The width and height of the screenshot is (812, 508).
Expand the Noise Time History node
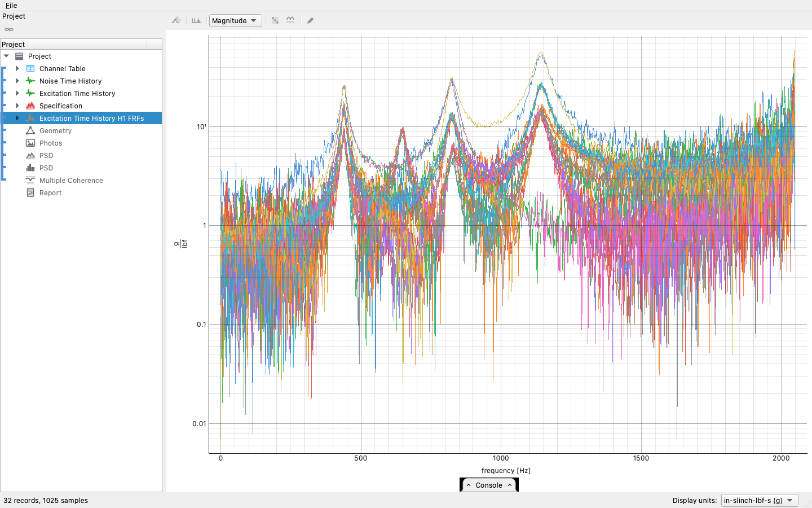coord(17,81)
